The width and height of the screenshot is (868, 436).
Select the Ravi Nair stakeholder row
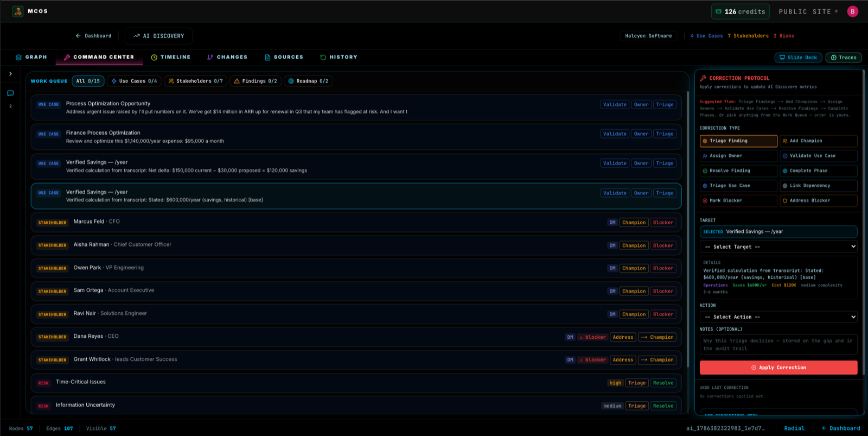356,314
